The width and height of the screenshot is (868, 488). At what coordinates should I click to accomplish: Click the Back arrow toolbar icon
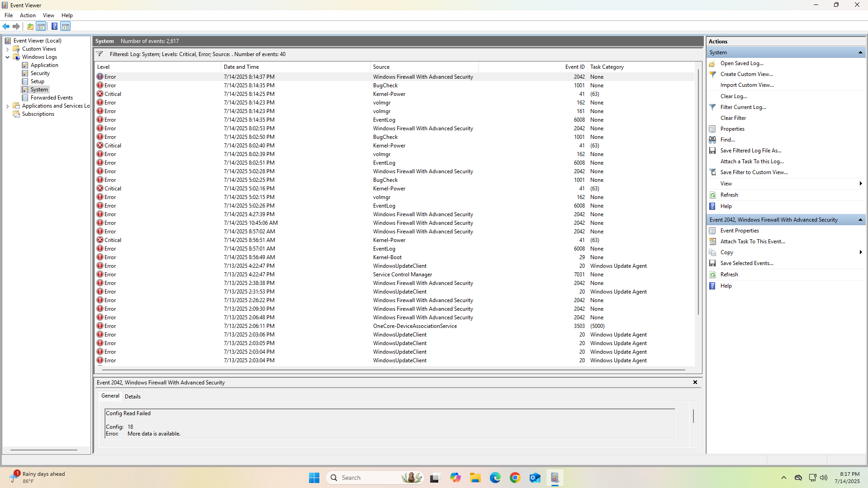(6, 26)
